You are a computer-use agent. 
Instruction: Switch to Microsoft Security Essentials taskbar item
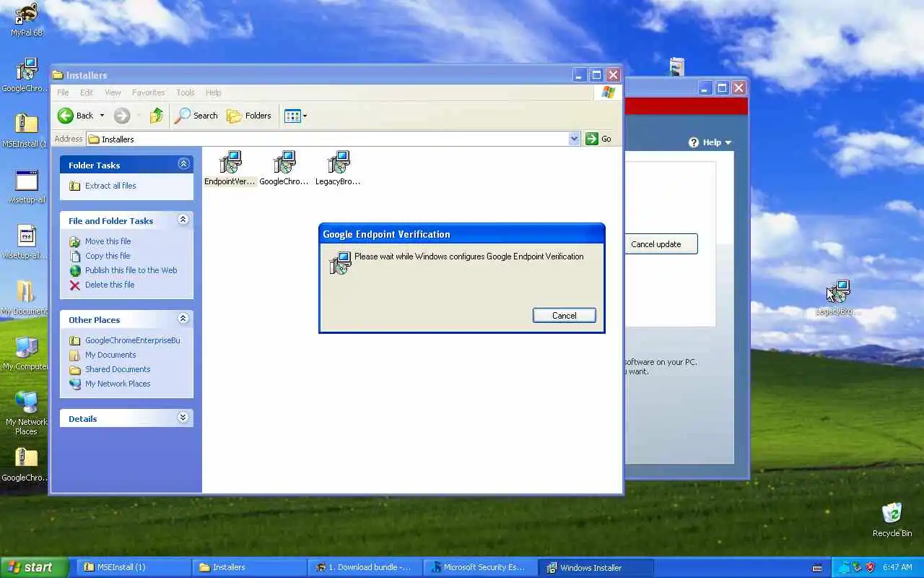(x=481, y=567)
